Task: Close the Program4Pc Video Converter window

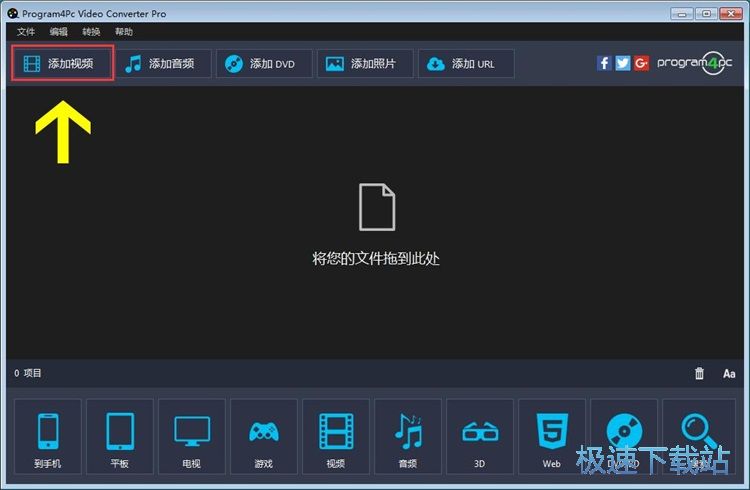Action: point(731,13)
